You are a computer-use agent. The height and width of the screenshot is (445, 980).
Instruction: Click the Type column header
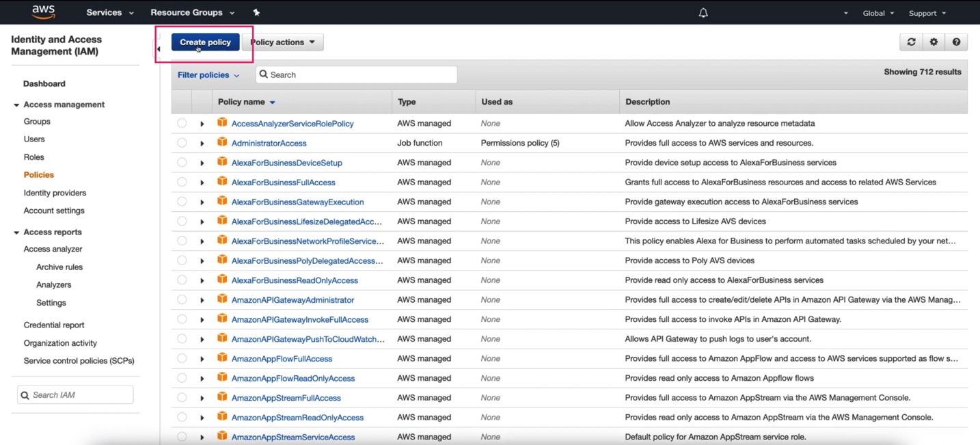[407, 102]
